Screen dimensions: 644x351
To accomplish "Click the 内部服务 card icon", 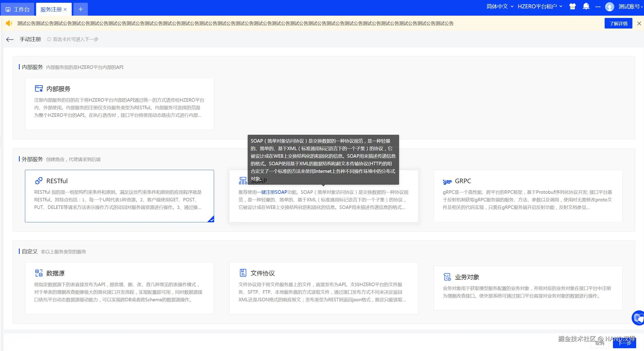I will 39,89.
